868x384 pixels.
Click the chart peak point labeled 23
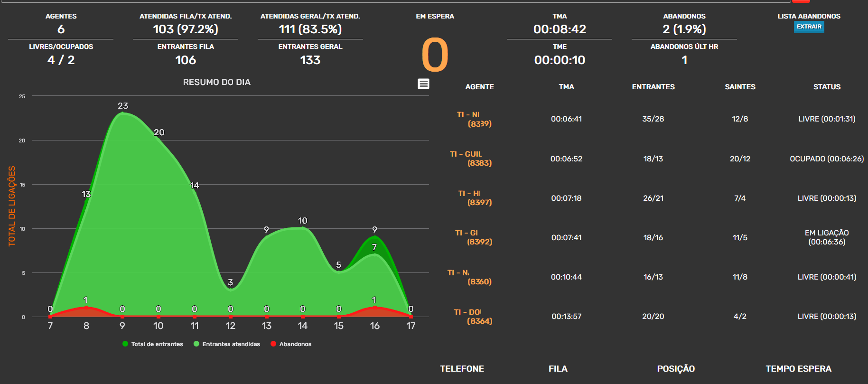(122, 113)
